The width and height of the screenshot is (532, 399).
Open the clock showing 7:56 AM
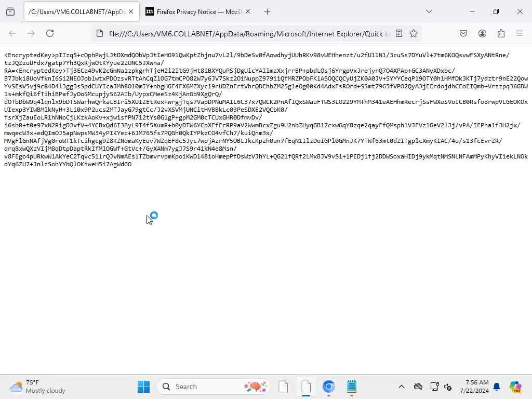(474, 387)
